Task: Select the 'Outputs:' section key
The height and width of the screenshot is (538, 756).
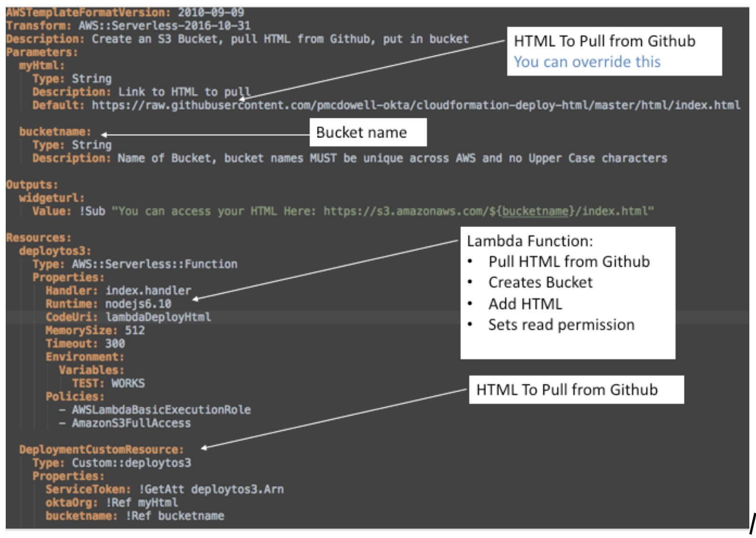Action: click(32, 185)
